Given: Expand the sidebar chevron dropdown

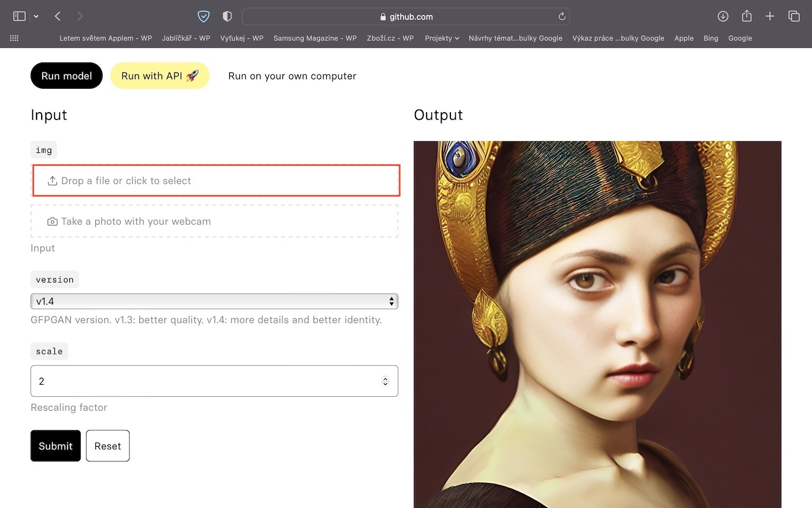Looking at the screenshot, I should (36, 16).
